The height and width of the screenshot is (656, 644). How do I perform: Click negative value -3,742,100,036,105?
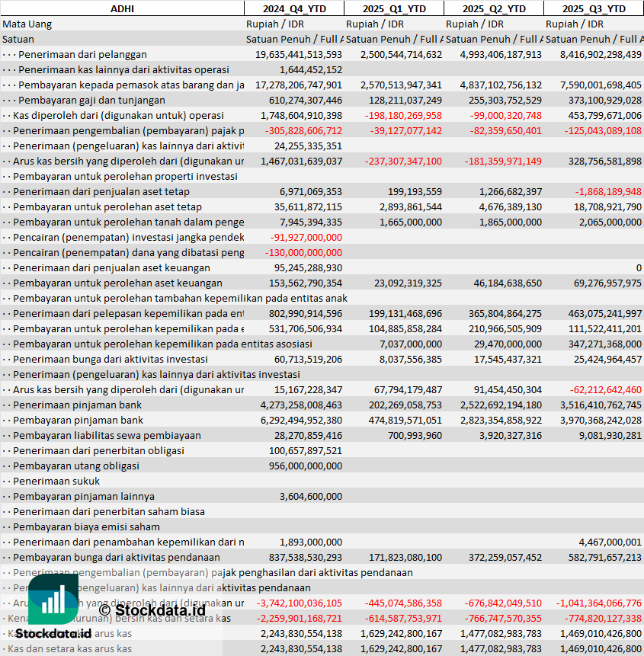(299, 603)
